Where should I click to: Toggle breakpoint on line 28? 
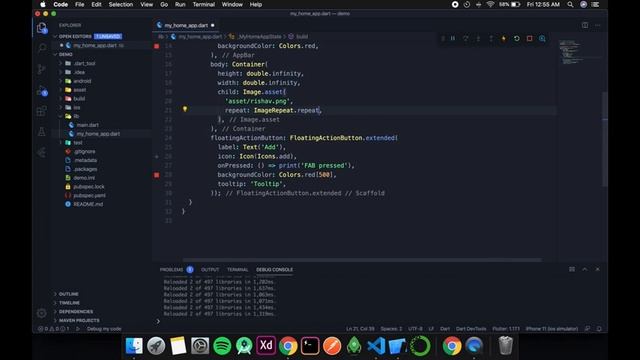pyautogui.click(x=157, y=175)
